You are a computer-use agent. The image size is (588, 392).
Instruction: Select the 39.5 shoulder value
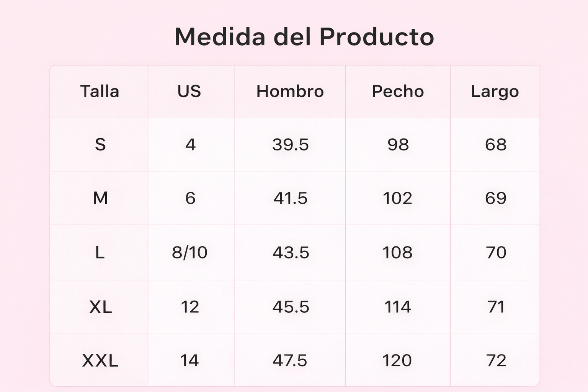point(290,145)
